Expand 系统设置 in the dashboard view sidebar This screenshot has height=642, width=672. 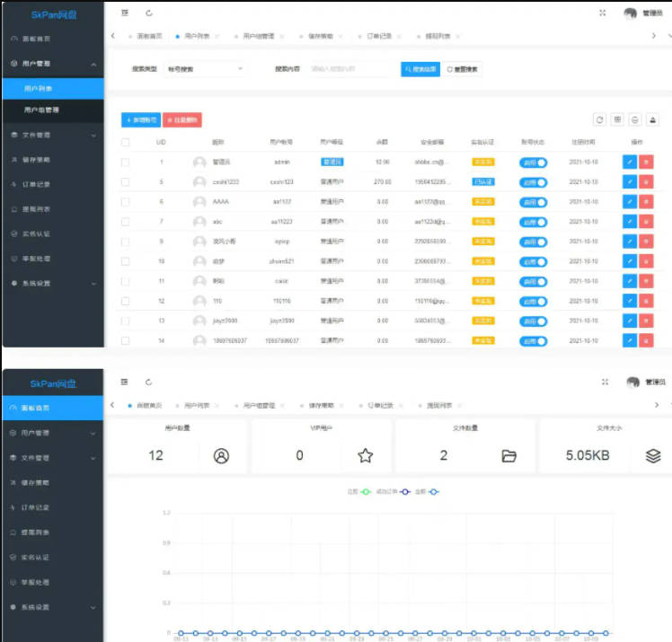tap(53, 607)
